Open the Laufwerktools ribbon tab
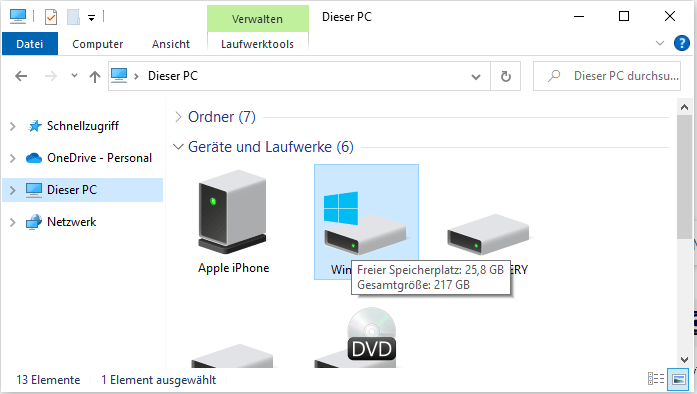 [x=257, y=44]
